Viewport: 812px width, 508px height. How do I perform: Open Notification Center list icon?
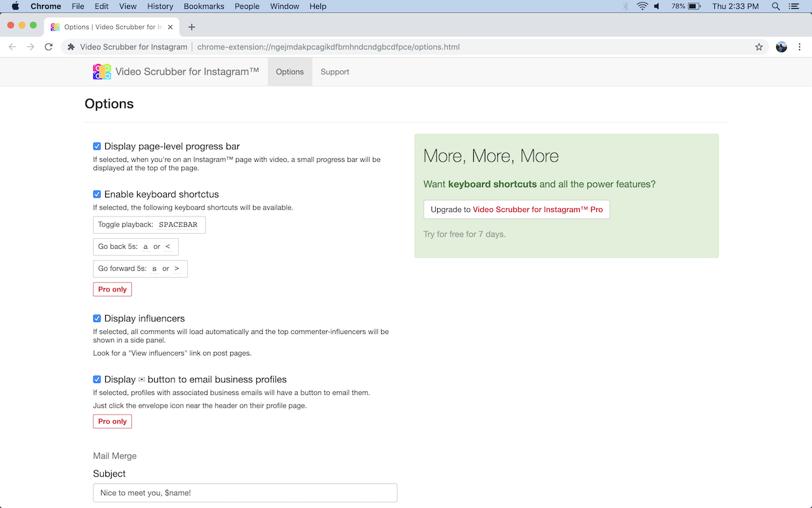pos(794,6)
